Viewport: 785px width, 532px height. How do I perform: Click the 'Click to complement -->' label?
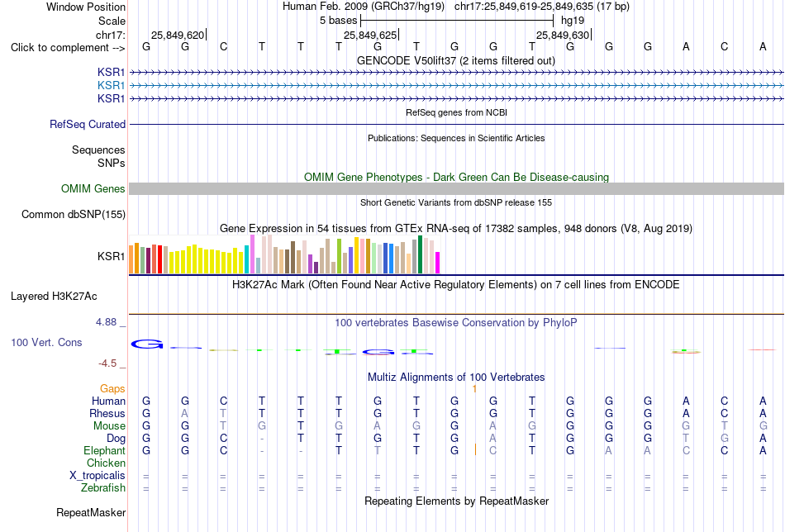click(68, 48)
